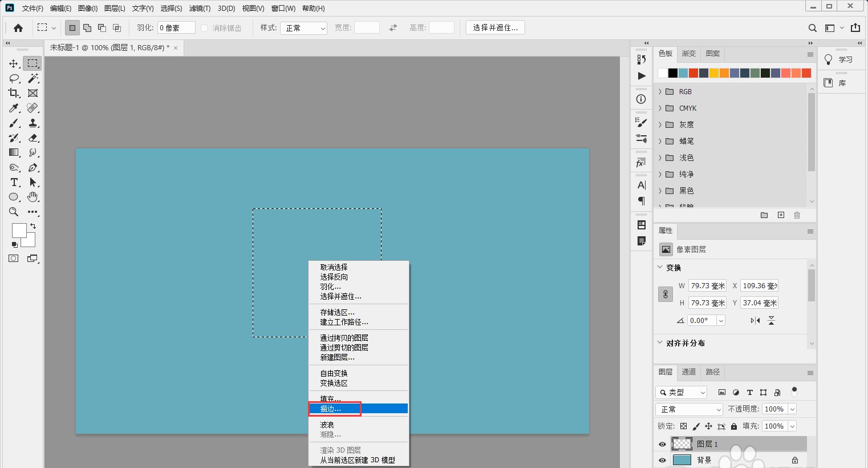
Task: Select the Spot Healing Brush tool
Action: tap(33, 108)
